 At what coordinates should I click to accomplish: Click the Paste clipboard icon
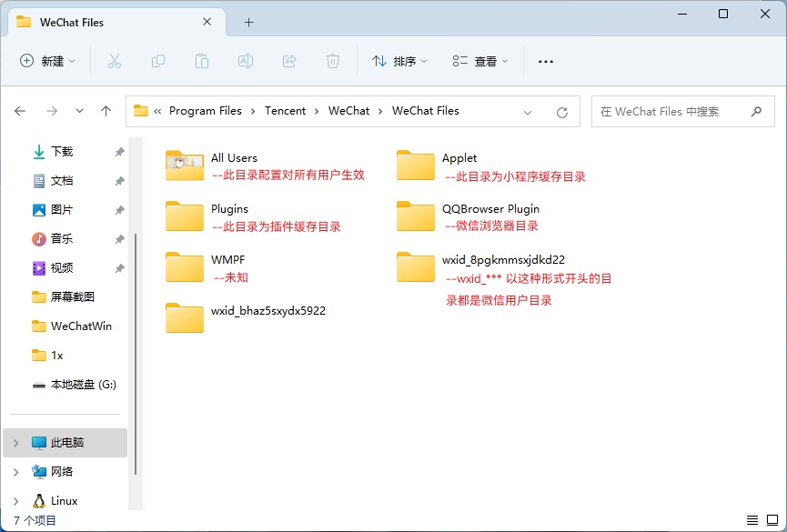pos(202,61)
